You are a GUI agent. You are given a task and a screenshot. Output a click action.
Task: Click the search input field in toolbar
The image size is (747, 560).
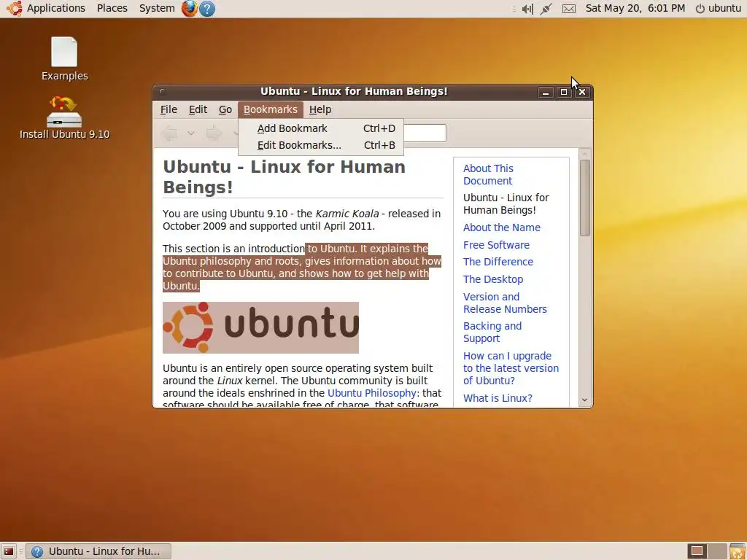tap(425, 133)
